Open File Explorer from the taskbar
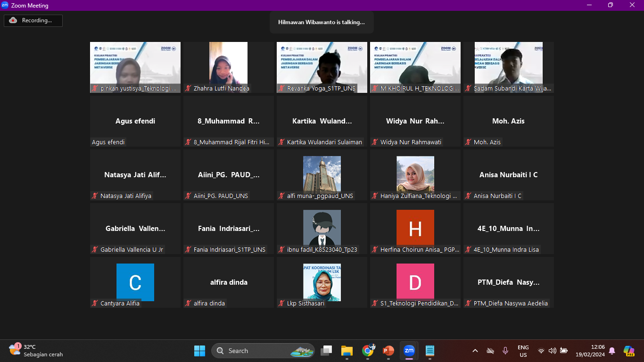The height and width of the screenshot is (362, 644). pos(347,351)
